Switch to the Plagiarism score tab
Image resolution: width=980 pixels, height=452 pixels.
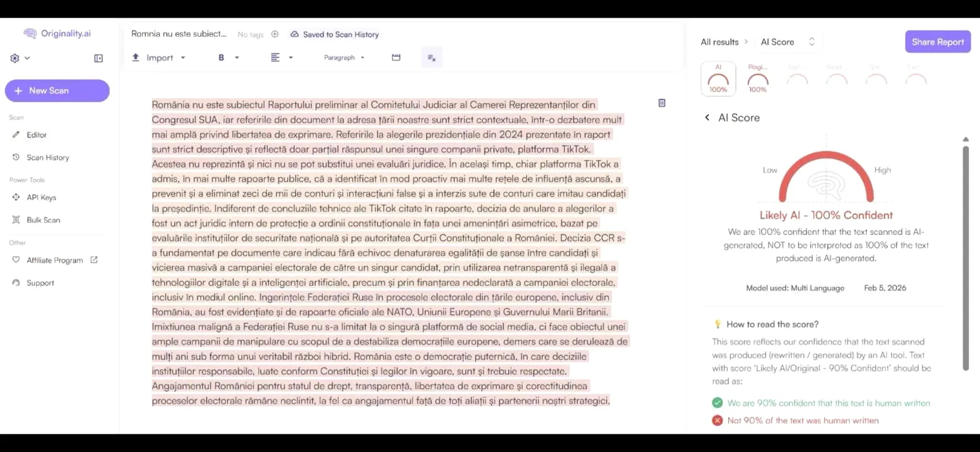[x=757, y=78]
